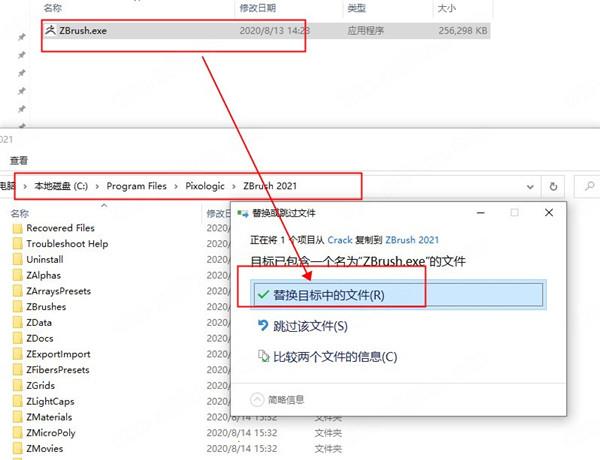This screenshot has width=600, height=460.
Task: Click ZBrush.exe type 应用程序 cell
Action: click(x=365, y=31)
